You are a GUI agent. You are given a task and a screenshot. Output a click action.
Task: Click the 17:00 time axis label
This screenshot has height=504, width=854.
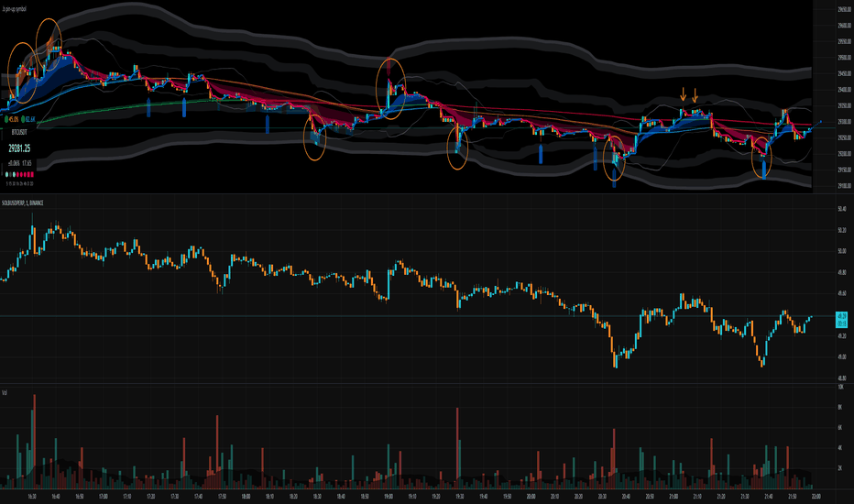pyautogui.click(x=103, y=497)
